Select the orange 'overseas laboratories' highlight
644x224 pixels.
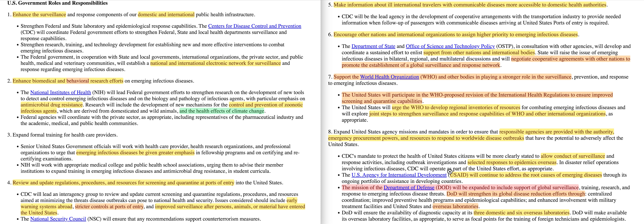tap(455, 207)
